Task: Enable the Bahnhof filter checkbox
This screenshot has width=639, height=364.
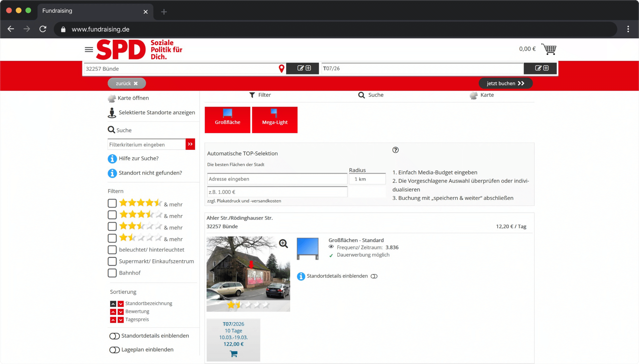Action: (x=112, y=273)
